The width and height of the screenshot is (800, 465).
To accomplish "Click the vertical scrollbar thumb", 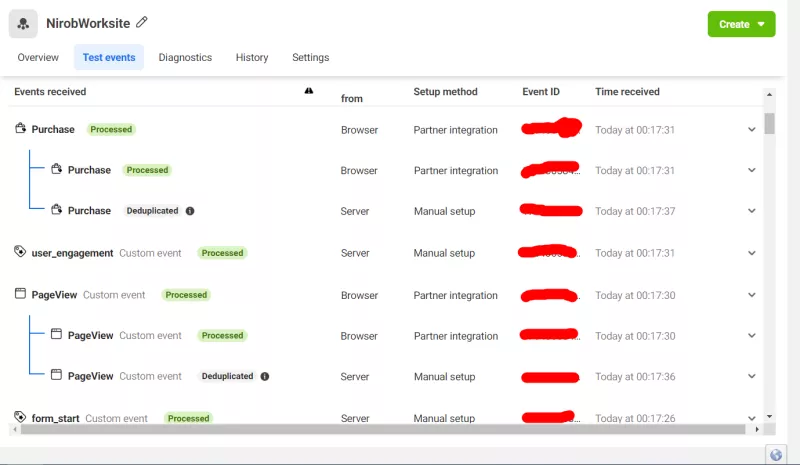I will tap(769, 123).
